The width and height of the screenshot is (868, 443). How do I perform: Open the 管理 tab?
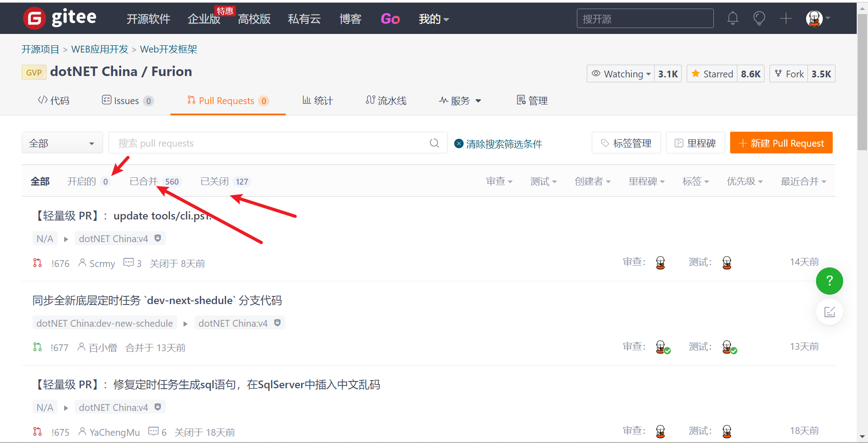[x=532, y=100]
